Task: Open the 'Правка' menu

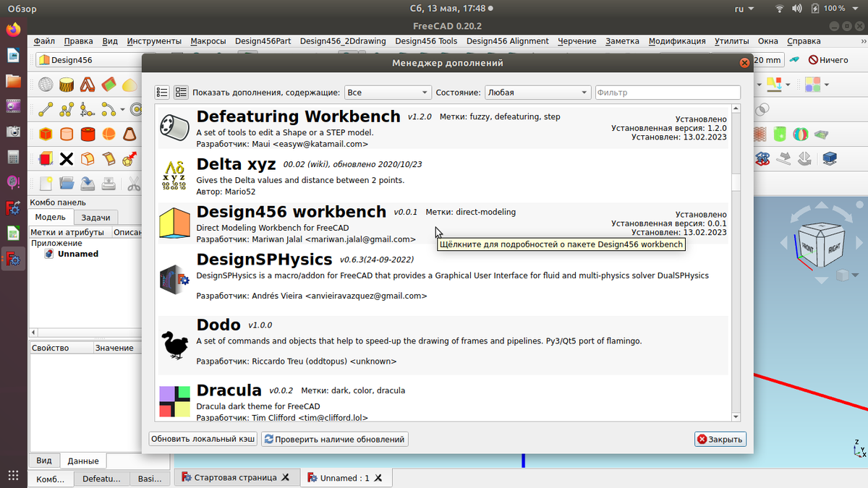Action: tap(78, 41)
